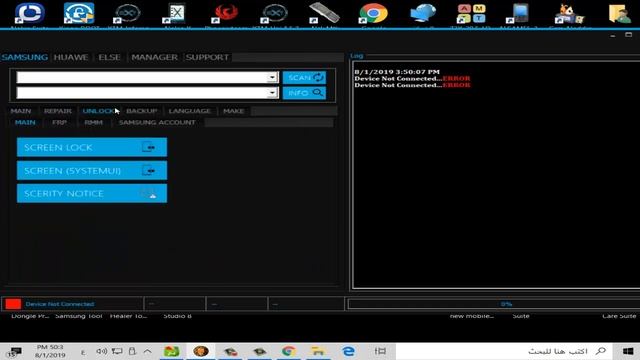
Task: Open Task View on the taskbar
Action: (380, 351)
